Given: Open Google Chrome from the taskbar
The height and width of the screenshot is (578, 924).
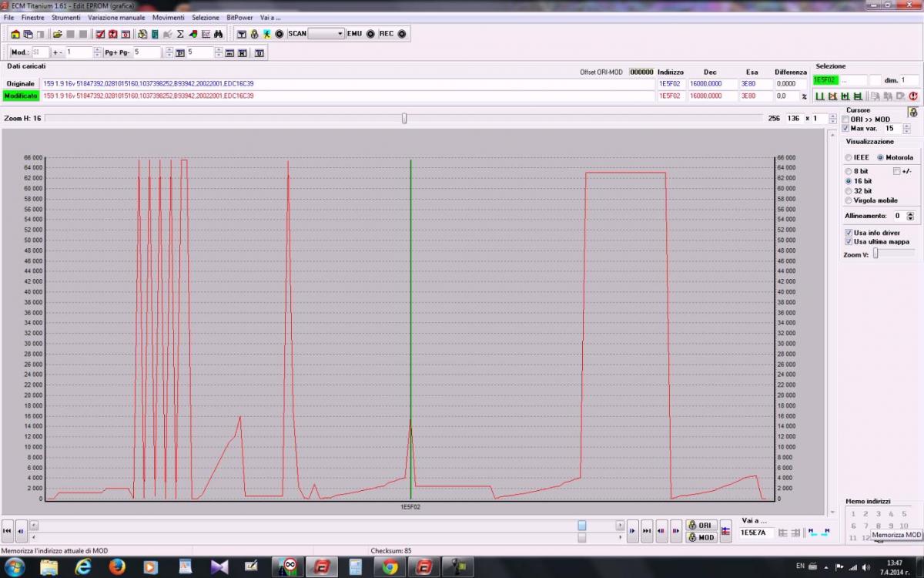Looking at the screenshot, I should pyautogui.click(x=390, y=567).
